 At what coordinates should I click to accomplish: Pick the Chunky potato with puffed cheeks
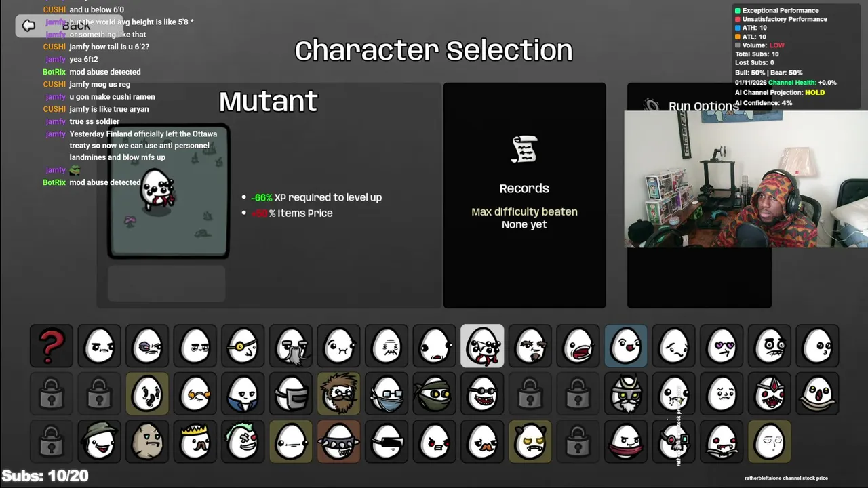point(338,346)
